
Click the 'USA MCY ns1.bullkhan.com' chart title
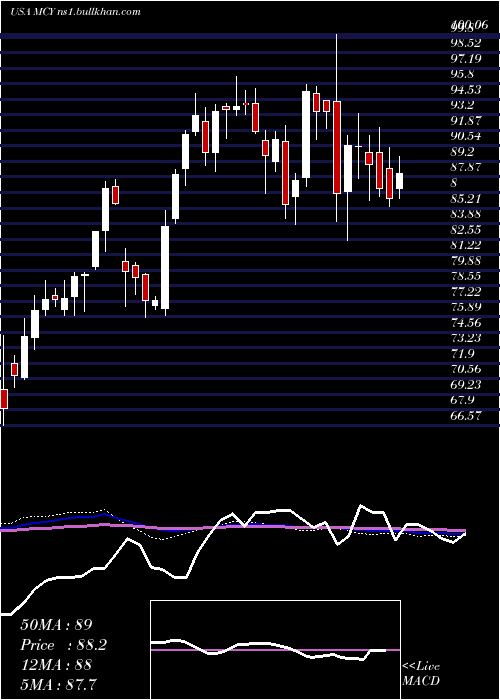(75, 12)
